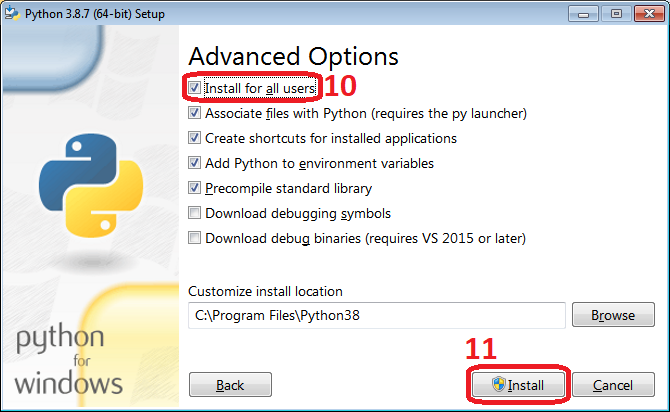The height and width of the screenshot is (412, 670).
Task: Start installation with the Install button
Action: (x=516, y=385)
